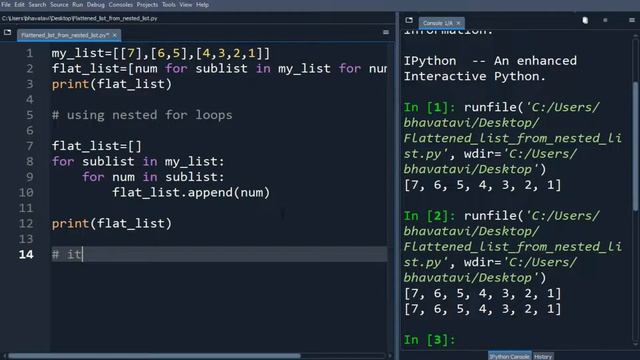This screenshot has width=640, height=360.
Task: Open the console browse tabs icon
Action: (409, 20)
